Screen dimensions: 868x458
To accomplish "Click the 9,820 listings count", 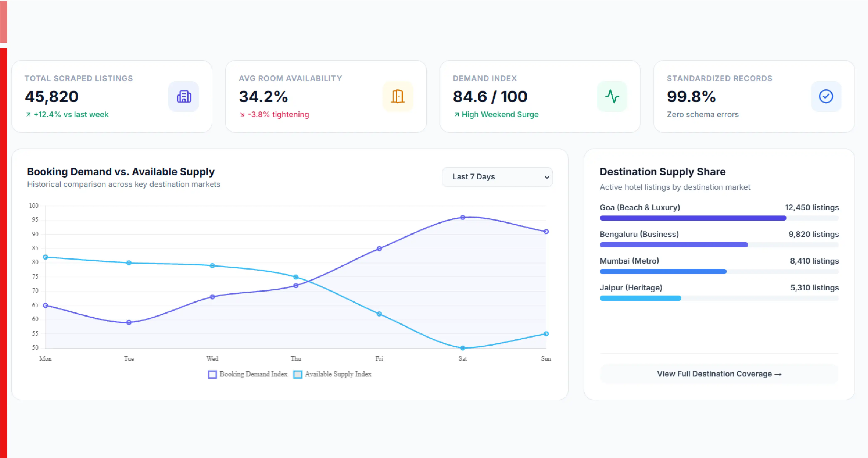I will 814,234.
